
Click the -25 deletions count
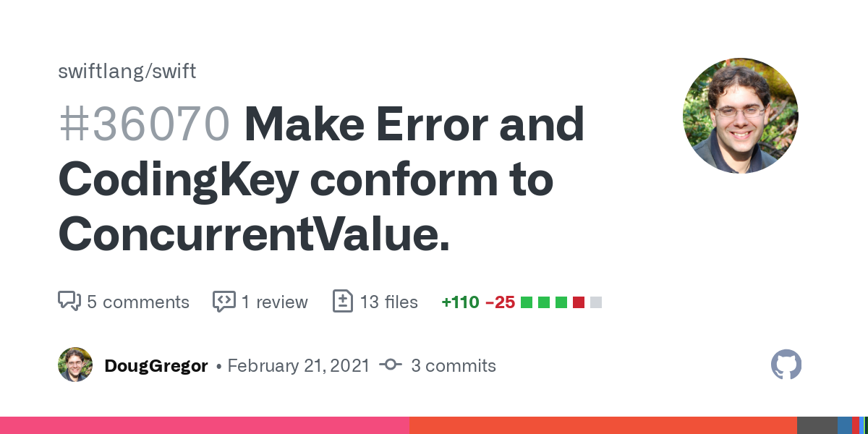500,302
